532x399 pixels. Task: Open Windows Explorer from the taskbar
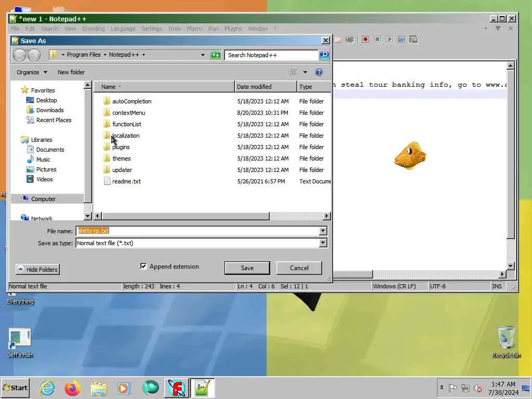click(x=99, y=388)
